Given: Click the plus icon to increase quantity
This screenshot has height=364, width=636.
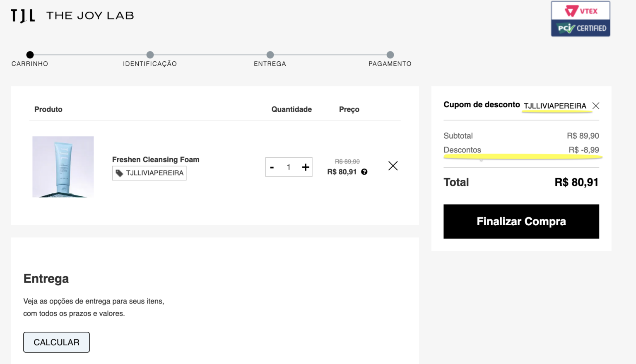Looking at the screenshot, I should (x=306, y=167).
